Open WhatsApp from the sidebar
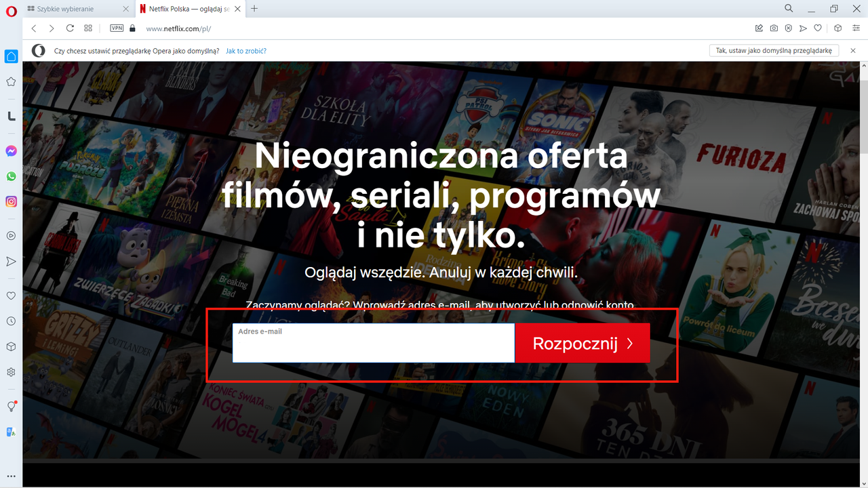Screen dimensions: 868x488 [x=11, y=177]
